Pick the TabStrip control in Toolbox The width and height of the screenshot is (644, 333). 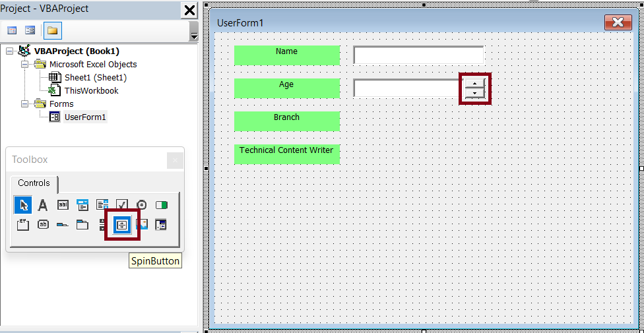(x=63, y=225)
